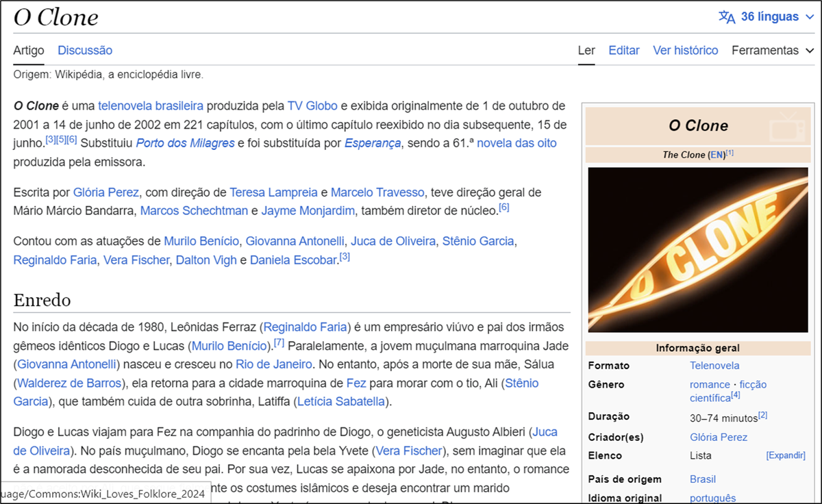Screen dimensions: 822x504
Task: Open the Glória Perez link in intro paragraph
Action: [106, 192]
